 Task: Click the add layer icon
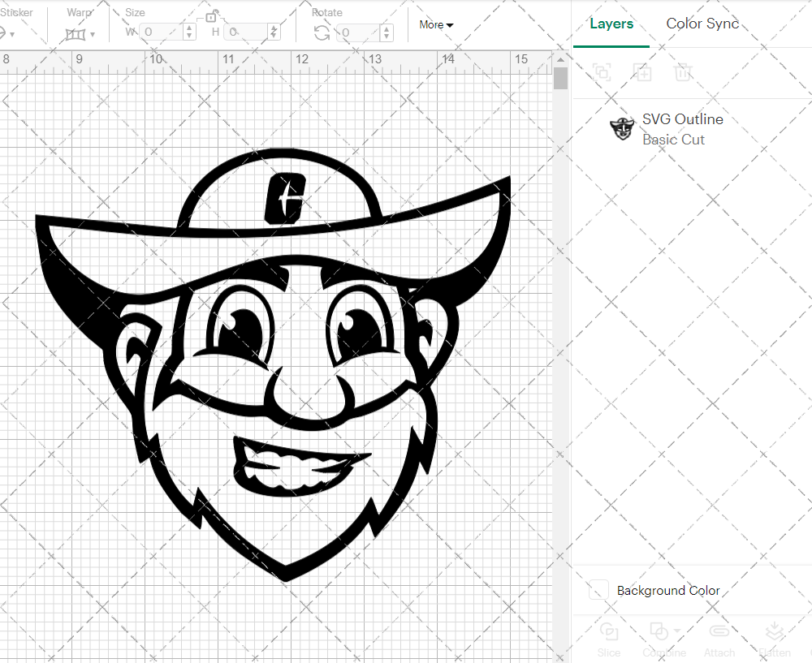[x=643, y=72]
